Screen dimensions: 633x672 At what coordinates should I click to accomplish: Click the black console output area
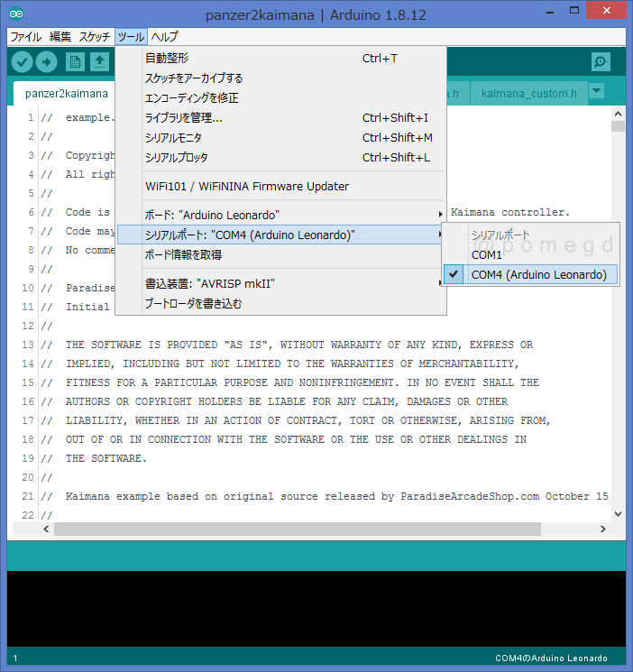(x=316, y=609)
